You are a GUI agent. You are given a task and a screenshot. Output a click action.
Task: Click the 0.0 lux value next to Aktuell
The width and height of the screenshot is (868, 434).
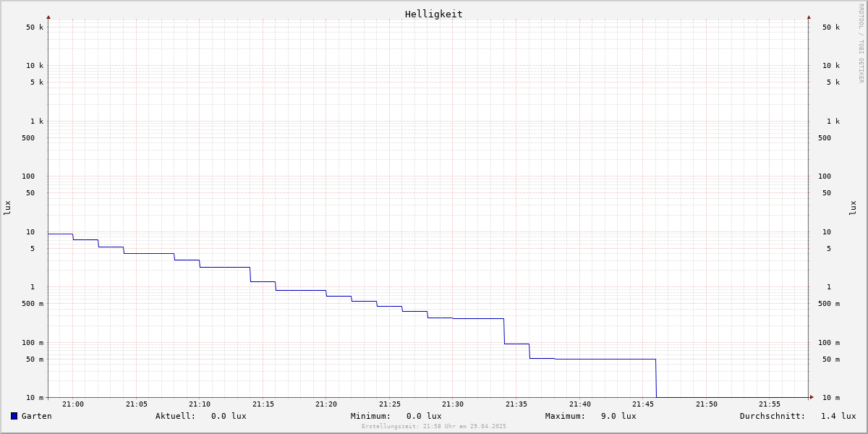click(x=229, y=416)
